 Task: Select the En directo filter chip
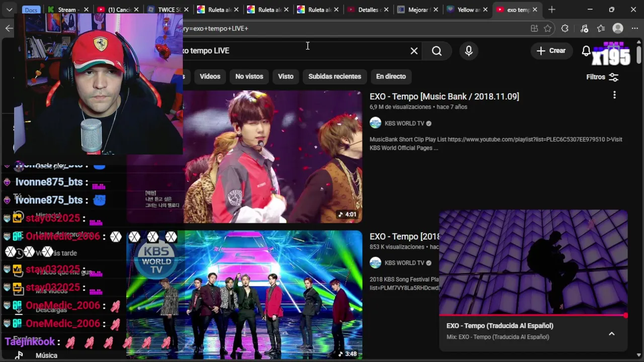[391, 76]
